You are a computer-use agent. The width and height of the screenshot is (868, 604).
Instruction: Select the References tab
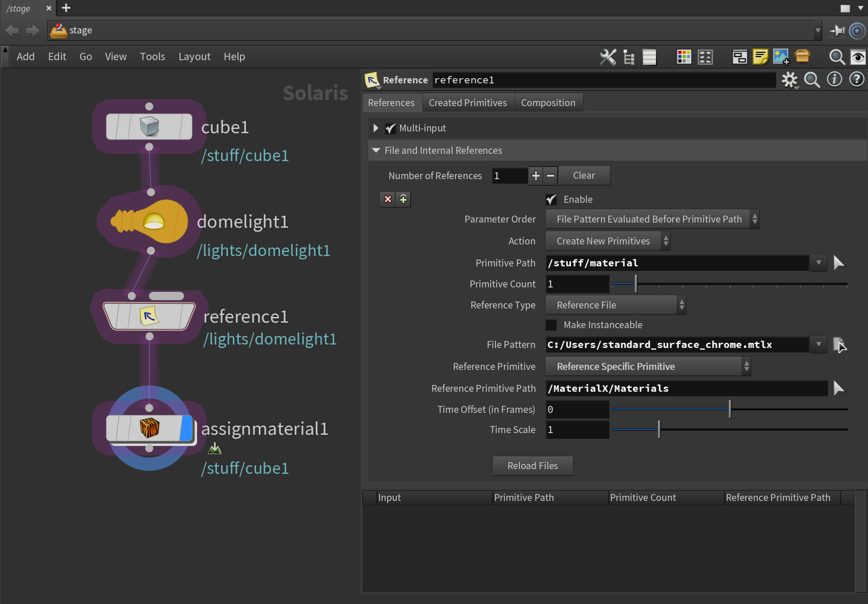point(391,103)
